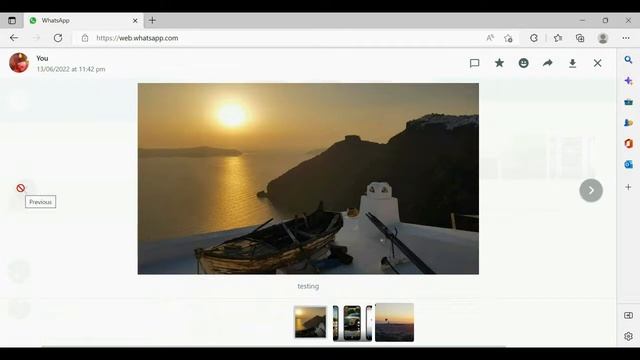Click the 'testing' photo caption
This screenshot has width=640, height=360.
(x=308, y=286)
